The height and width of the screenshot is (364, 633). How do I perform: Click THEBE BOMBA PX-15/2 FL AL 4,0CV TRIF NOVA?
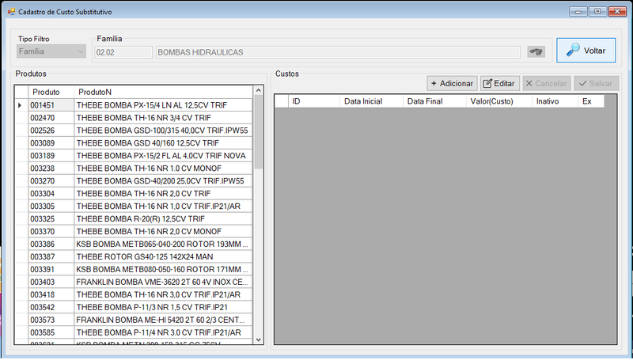[164, 156]
